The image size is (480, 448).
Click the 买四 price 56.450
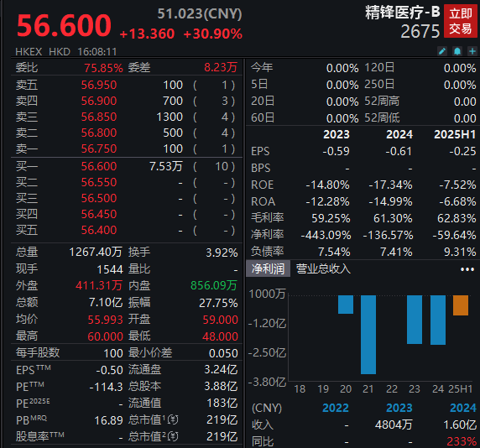(x=99, y=214)
